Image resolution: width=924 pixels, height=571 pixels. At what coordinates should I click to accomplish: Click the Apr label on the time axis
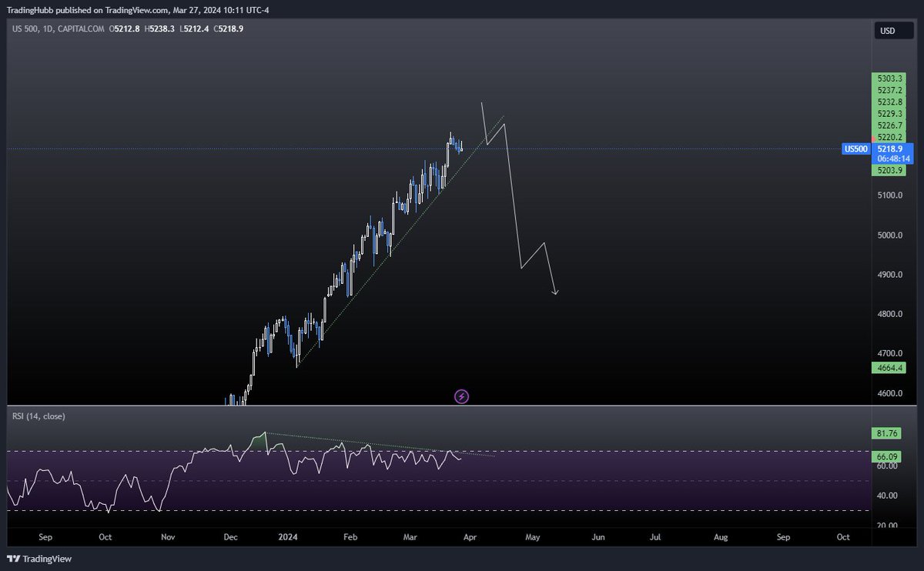click(470, 537)
